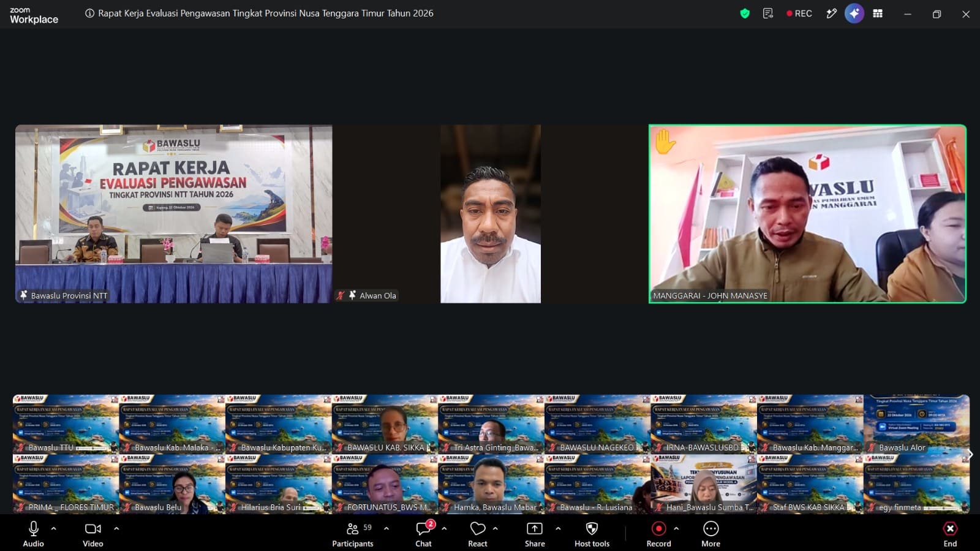Select the egy finmeta thumbnail

(916, 484)
